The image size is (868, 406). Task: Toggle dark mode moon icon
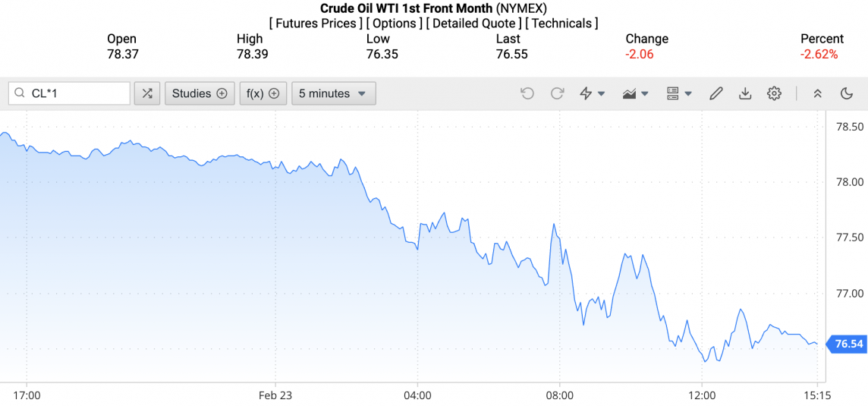click(x=847, y=93)
